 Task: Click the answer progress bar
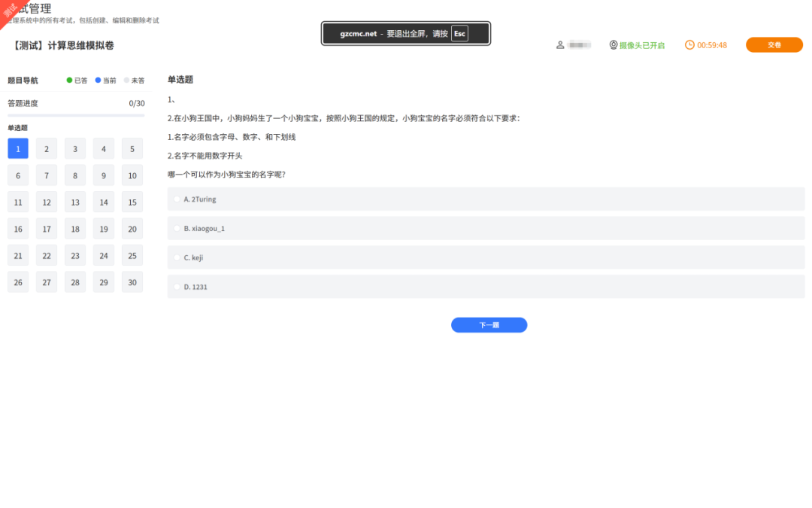pos(76,115)
